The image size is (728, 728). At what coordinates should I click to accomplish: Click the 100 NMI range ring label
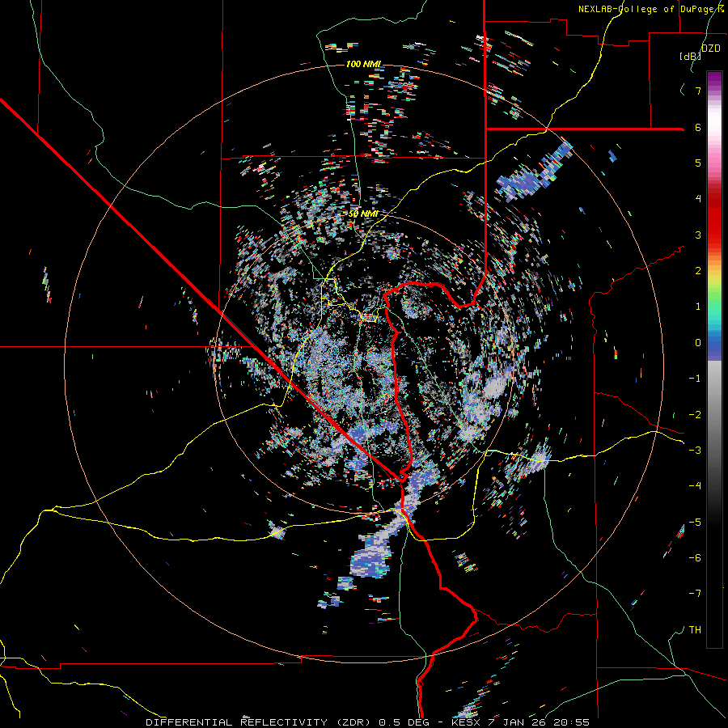pos(363,64)
